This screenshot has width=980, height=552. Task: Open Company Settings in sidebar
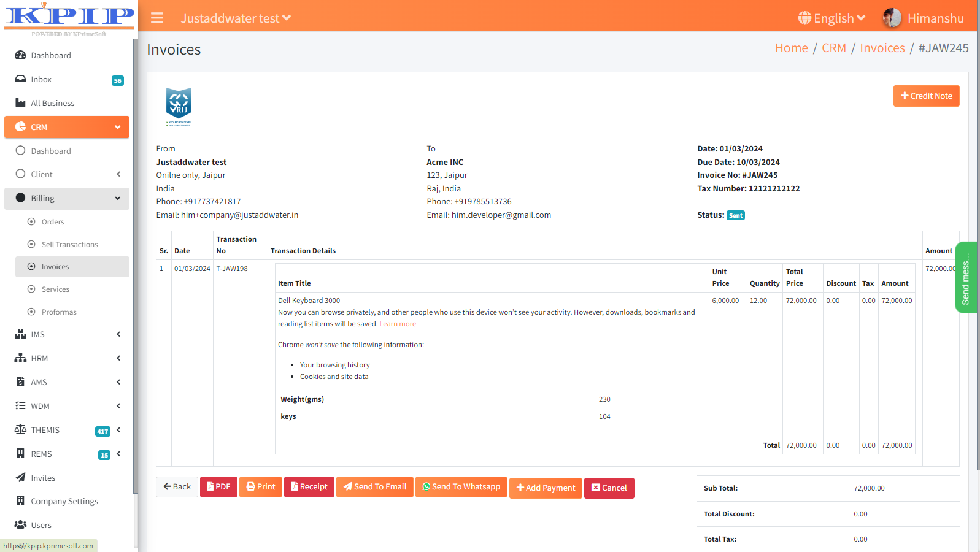click(x=64, y=501)
